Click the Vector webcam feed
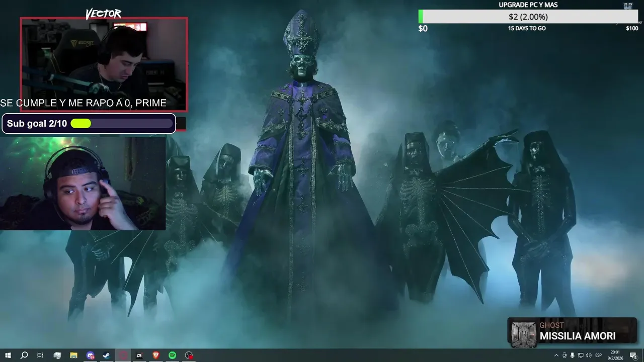 (x=104, y=64)
